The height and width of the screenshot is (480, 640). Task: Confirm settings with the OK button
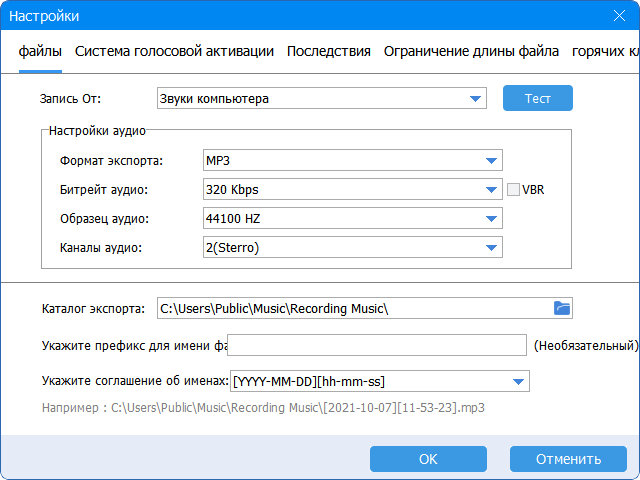point(428,459)
